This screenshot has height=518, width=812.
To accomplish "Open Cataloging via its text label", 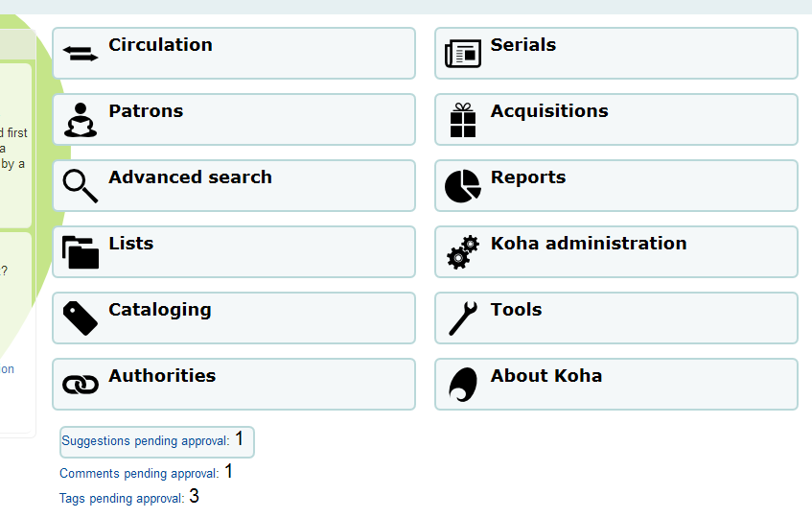I will point(160,310).
